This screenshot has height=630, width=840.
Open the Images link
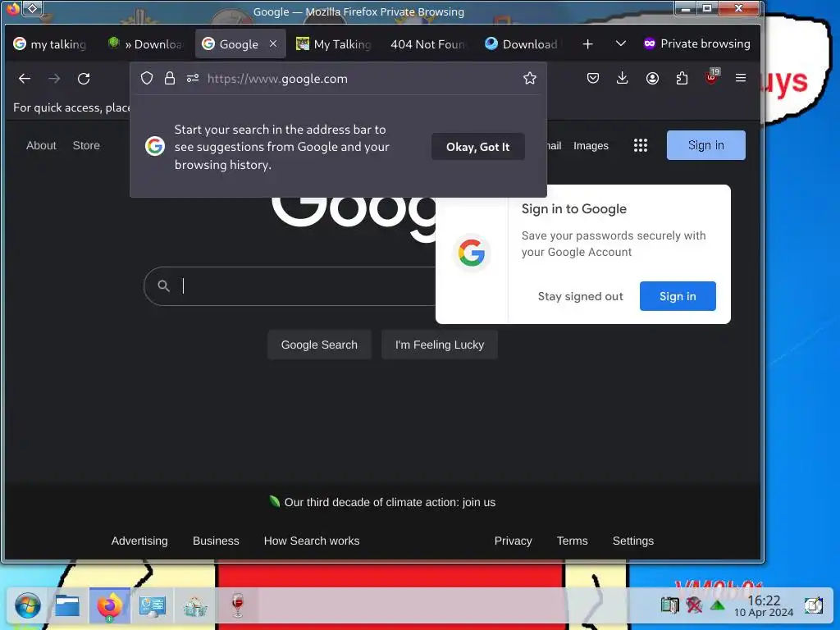point(591,146)
